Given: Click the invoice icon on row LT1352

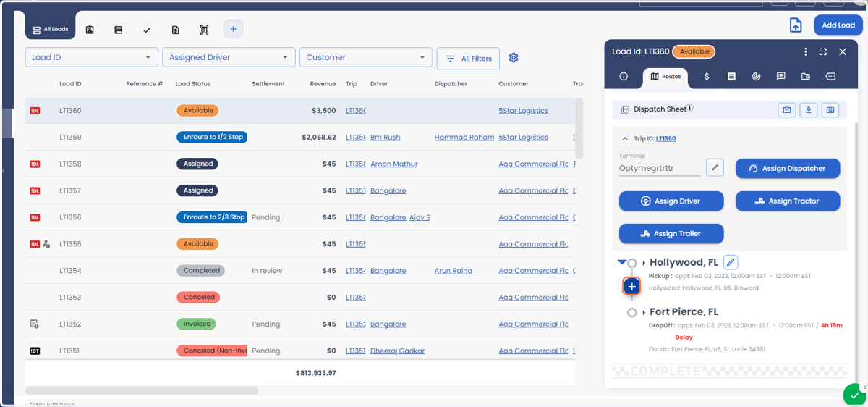Looking at the screenshot, I should (34, 324).
